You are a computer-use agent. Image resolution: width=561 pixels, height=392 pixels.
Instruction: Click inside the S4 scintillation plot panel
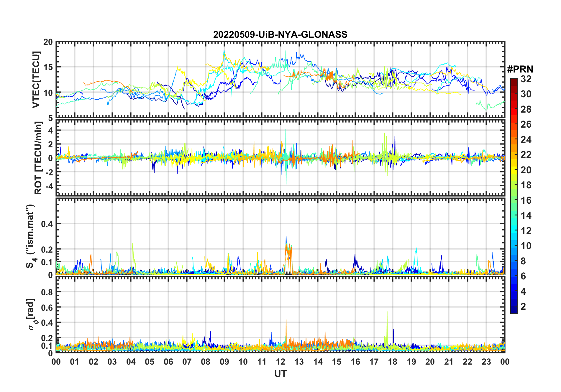(280, 236)
